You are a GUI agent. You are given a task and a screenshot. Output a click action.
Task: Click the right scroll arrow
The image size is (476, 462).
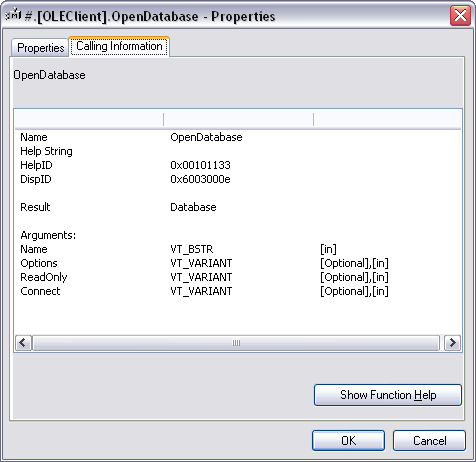pos(453,343)
